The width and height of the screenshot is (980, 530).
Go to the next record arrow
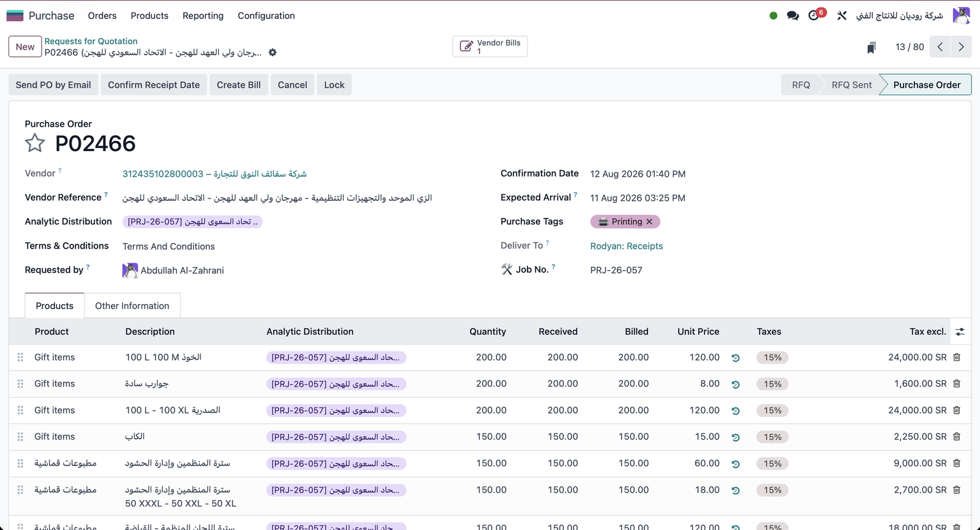pos(961,47)
